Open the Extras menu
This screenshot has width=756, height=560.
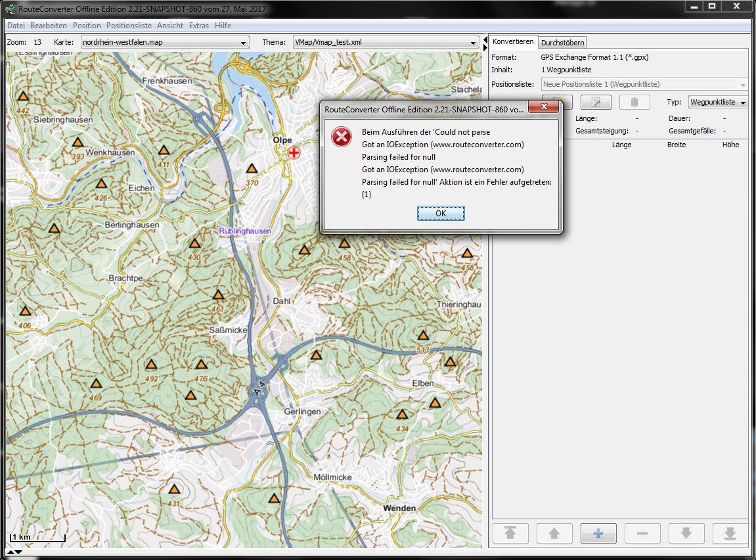click(198, 26)
